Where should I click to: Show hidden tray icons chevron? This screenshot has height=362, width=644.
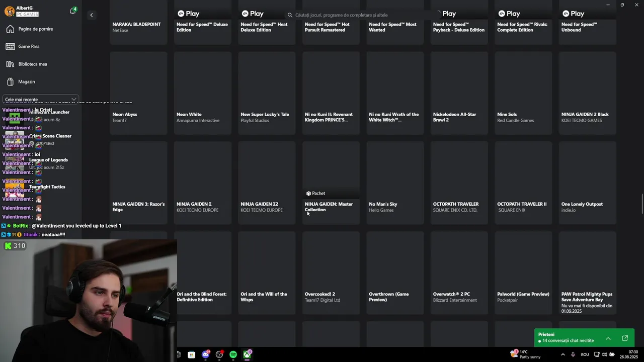(x=562, y=354)
